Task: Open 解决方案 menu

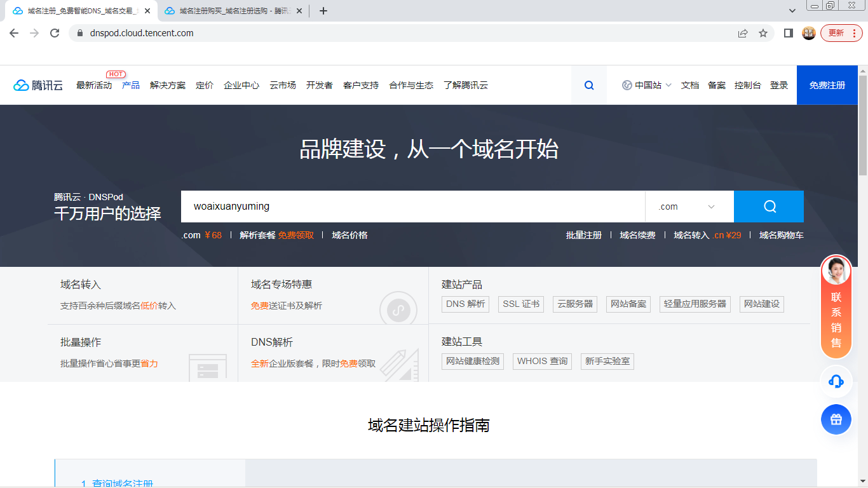Action: coord(168,85)
